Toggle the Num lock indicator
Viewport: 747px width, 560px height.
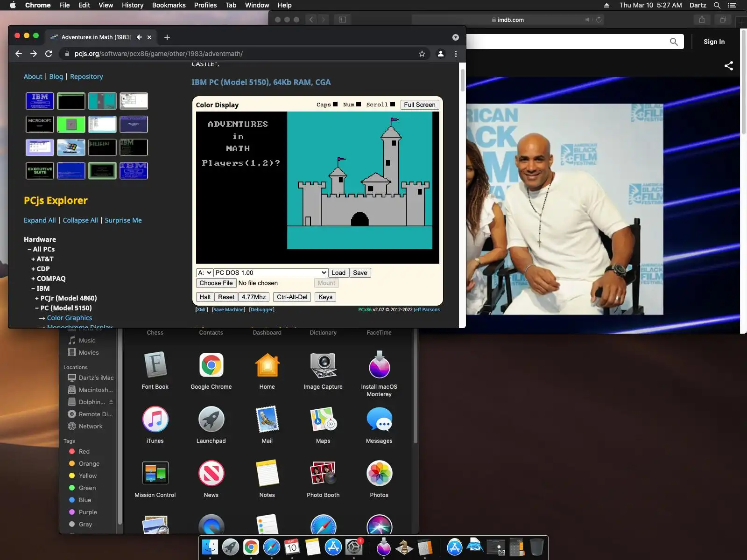tap(359, 105)
